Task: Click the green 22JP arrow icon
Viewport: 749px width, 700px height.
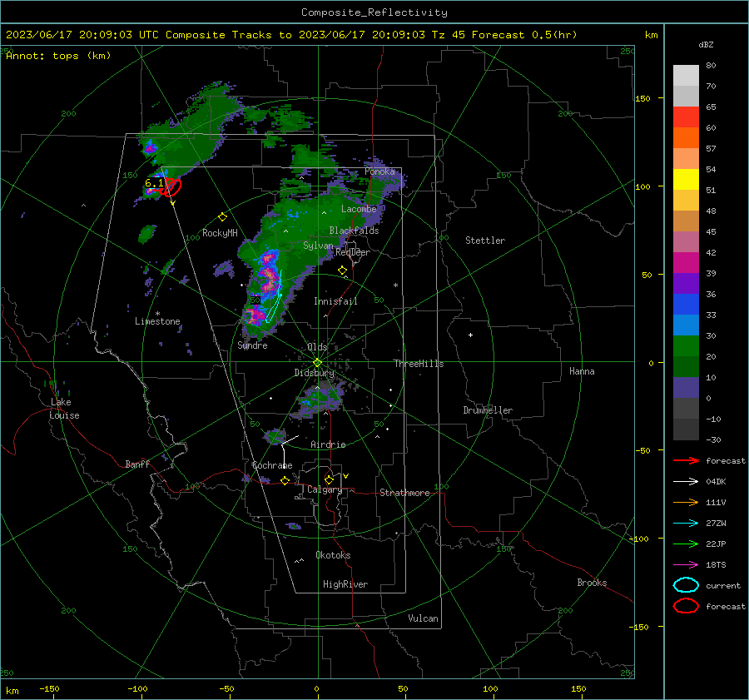Action: (x=686, y=544)
